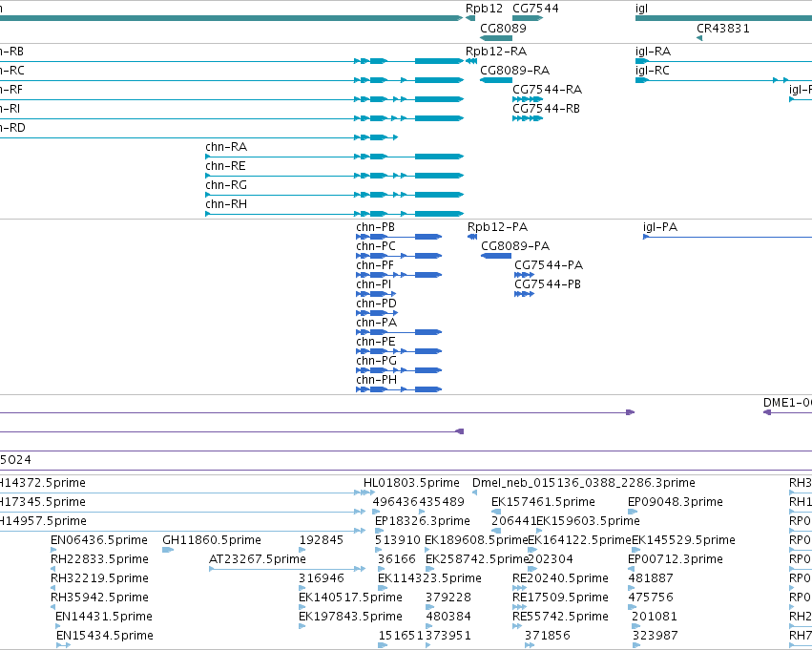
Task: Open the EK145529.5prime EST label
Action: tap(683, 540)
